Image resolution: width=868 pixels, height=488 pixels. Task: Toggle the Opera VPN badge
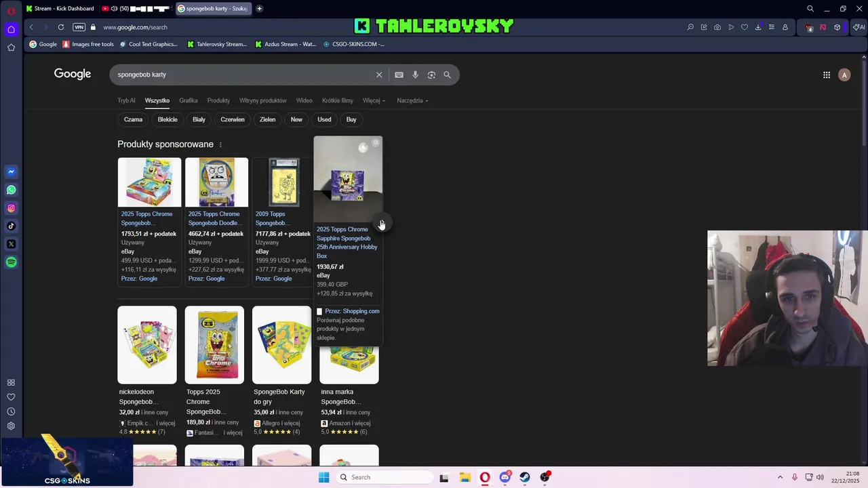click(79, 27)
